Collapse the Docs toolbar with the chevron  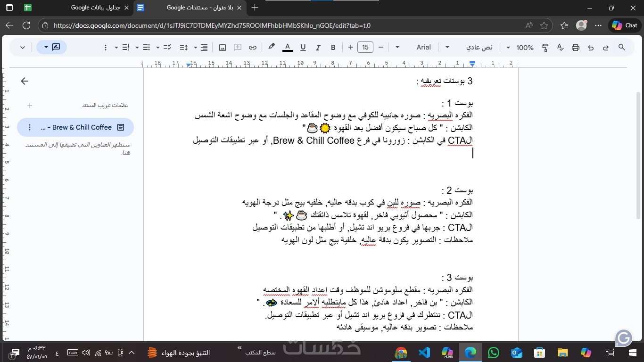click(23, 47)
